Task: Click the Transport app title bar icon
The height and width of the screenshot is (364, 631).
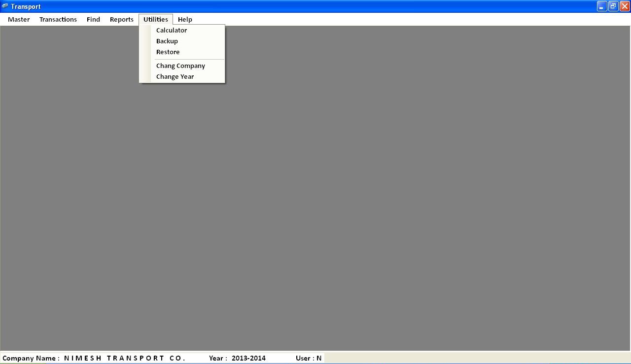Action: [x=5, y=6]
